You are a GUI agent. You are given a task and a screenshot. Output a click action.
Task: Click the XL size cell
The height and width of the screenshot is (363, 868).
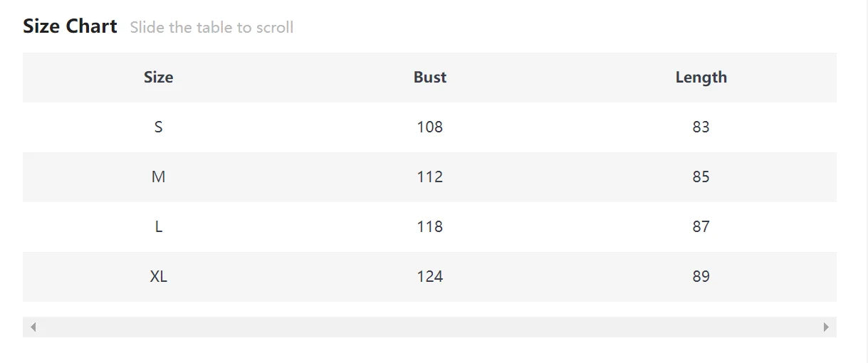(x=158, y=277)
